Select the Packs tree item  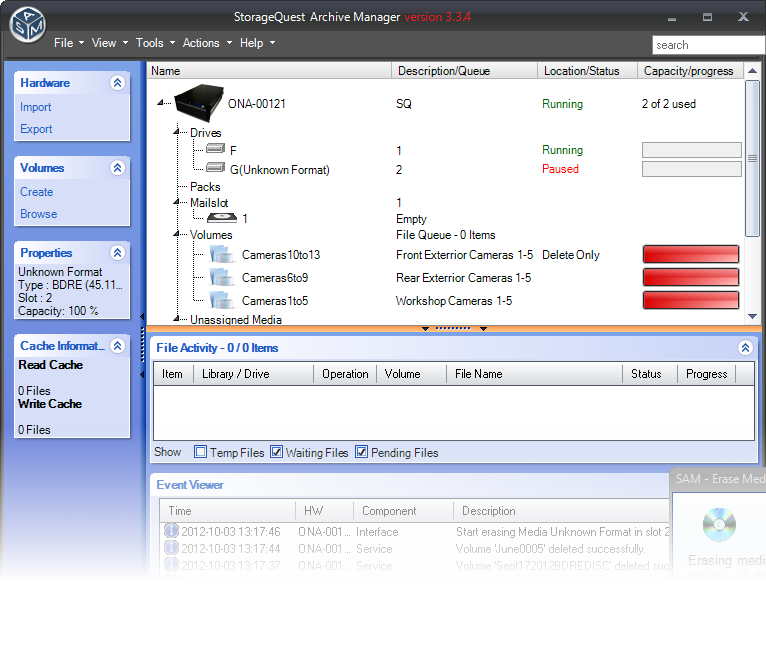(205, 187)
